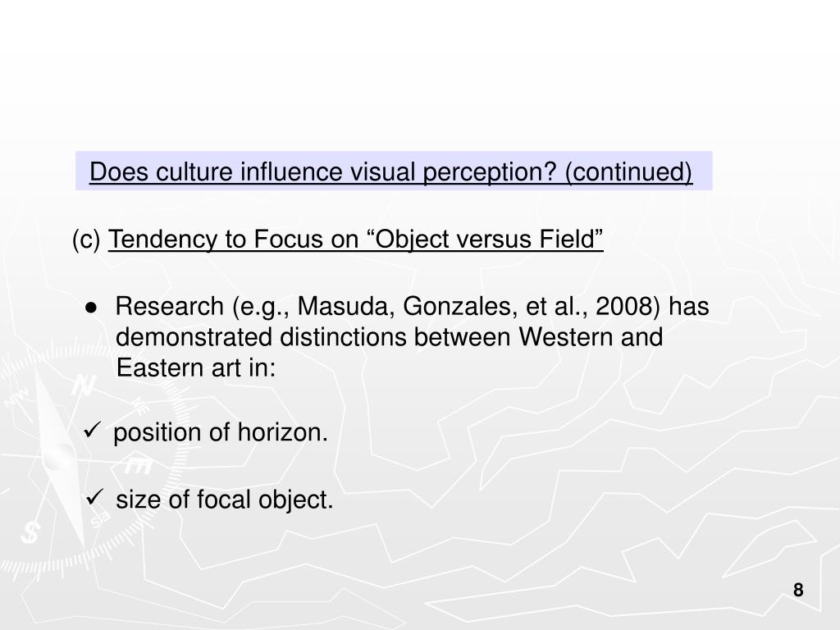Click the quoted phrase 'Object versus Field'
Image resolution: width=840 pixels, height=630 pixels.
click(486, 240)
